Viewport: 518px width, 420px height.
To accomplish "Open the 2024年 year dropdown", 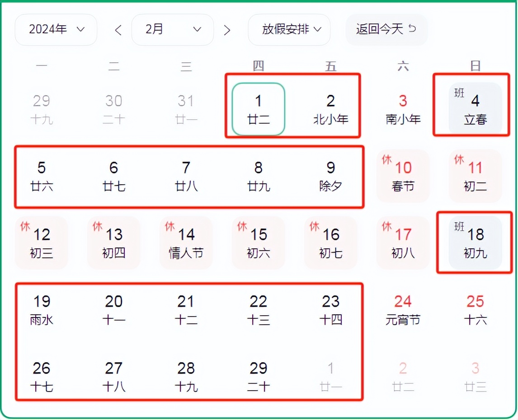I will pyautogui.click(x=56, y=30).
